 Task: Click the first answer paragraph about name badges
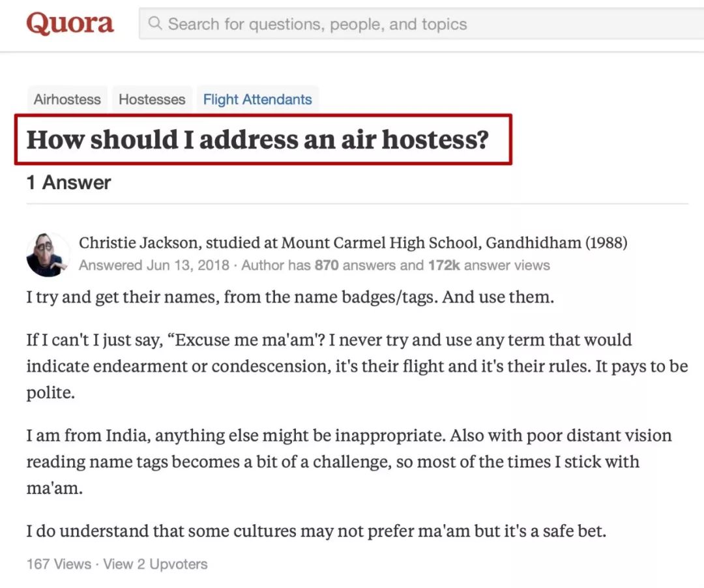tap(290, 297)
